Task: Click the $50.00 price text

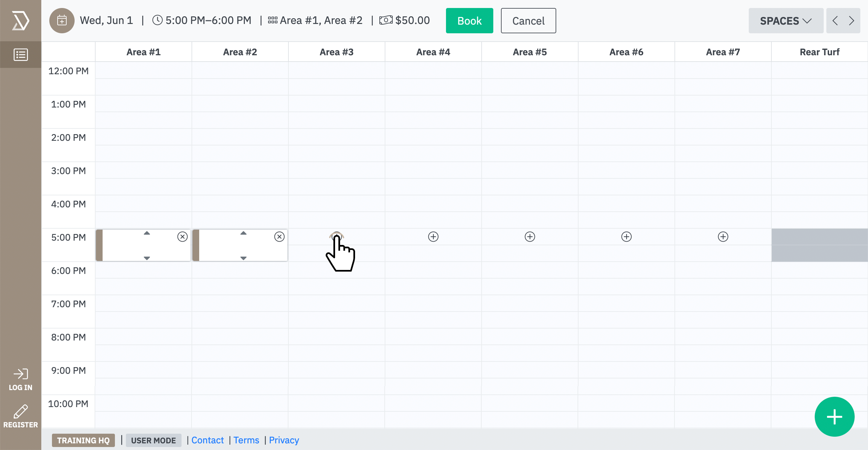Action: click(x=412, y=20)
